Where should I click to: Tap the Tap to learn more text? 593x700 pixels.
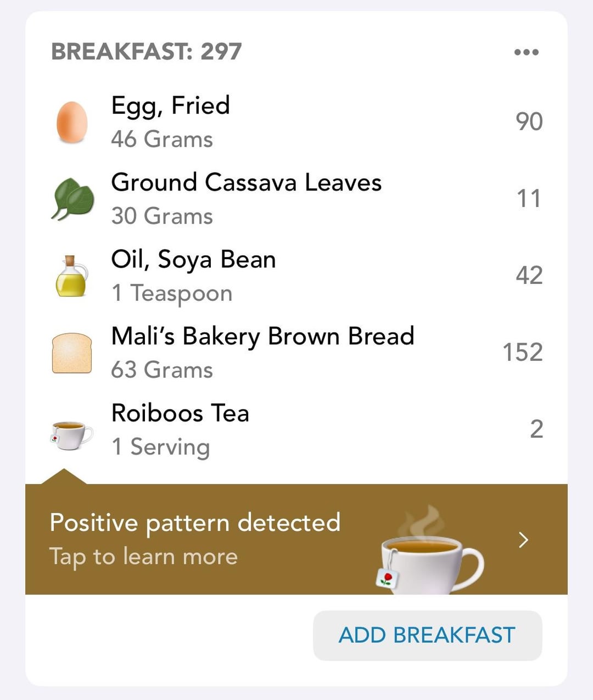(144, 557)
